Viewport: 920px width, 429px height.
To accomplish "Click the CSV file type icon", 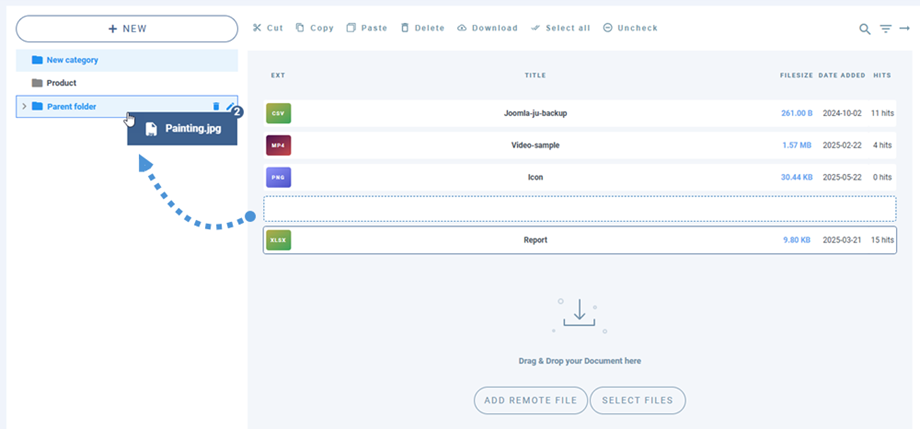I will click(278, 113).
